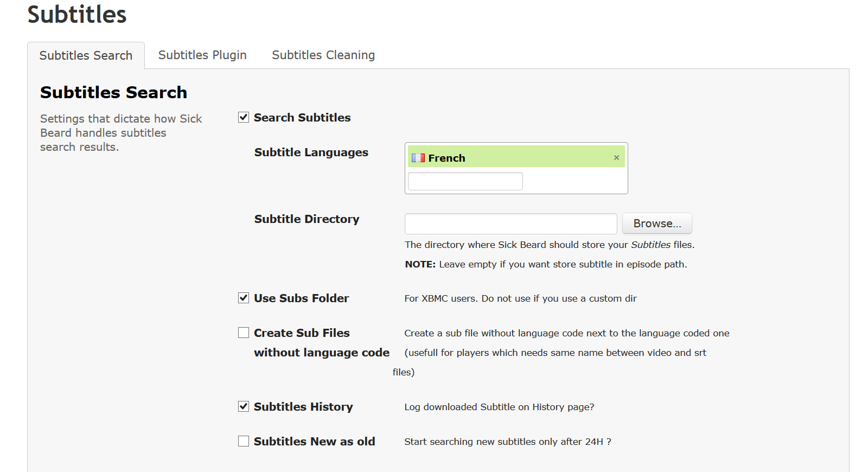
Task: Remove the French language tag
Action: coord(616,158)
